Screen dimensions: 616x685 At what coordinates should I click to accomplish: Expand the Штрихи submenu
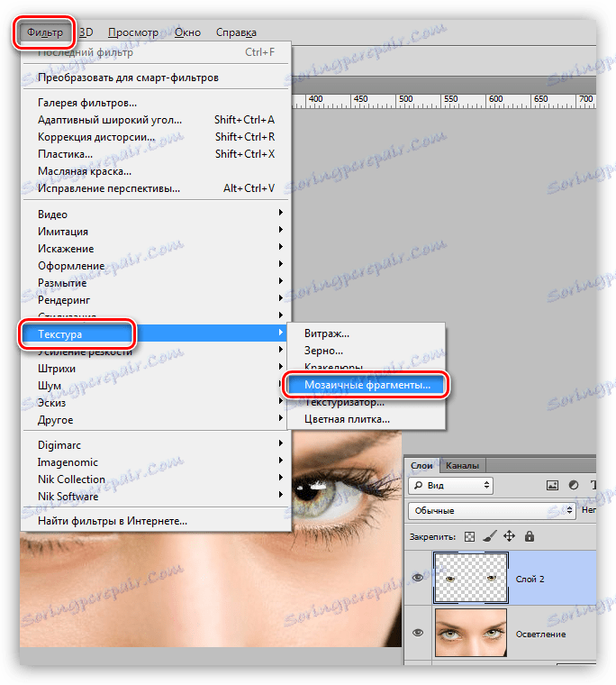(x=156, y=369)
